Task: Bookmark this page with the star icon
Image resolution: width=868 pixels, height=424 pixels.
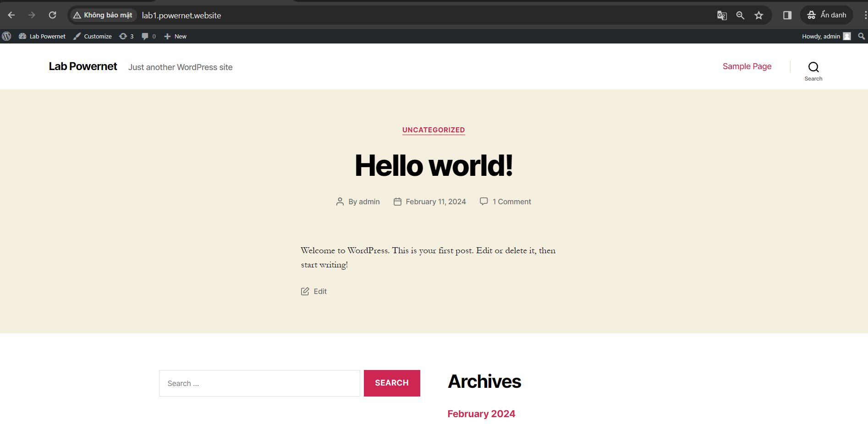Action: [x=759, y=15]
